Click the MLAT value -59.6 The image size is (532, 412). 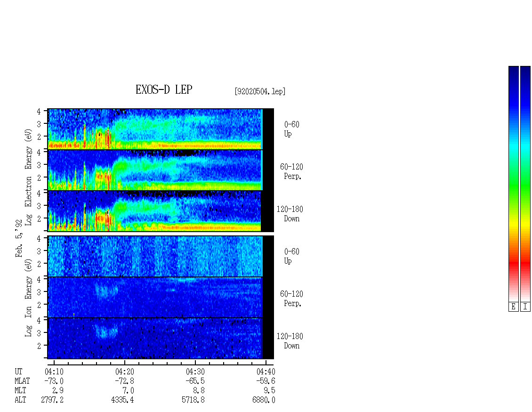(x=266, y=381)
